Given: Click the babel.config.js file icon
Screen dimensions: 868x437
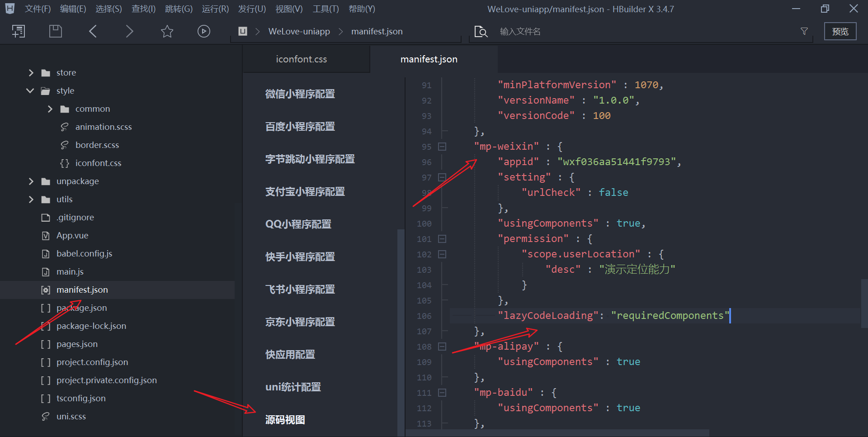Looking at the screenshot, I should tap(46, 254).
